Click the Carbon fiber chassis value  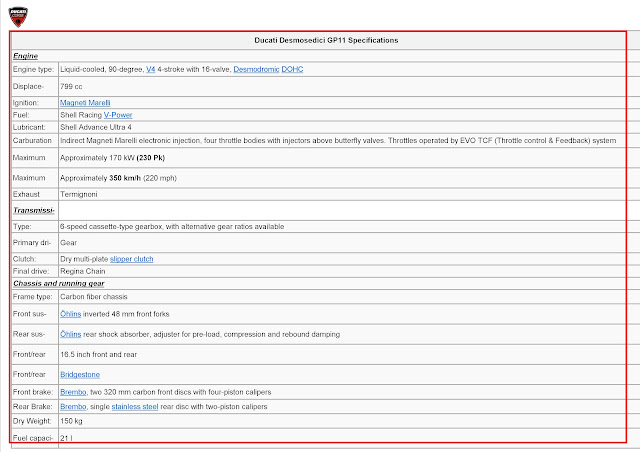(93, 297)
